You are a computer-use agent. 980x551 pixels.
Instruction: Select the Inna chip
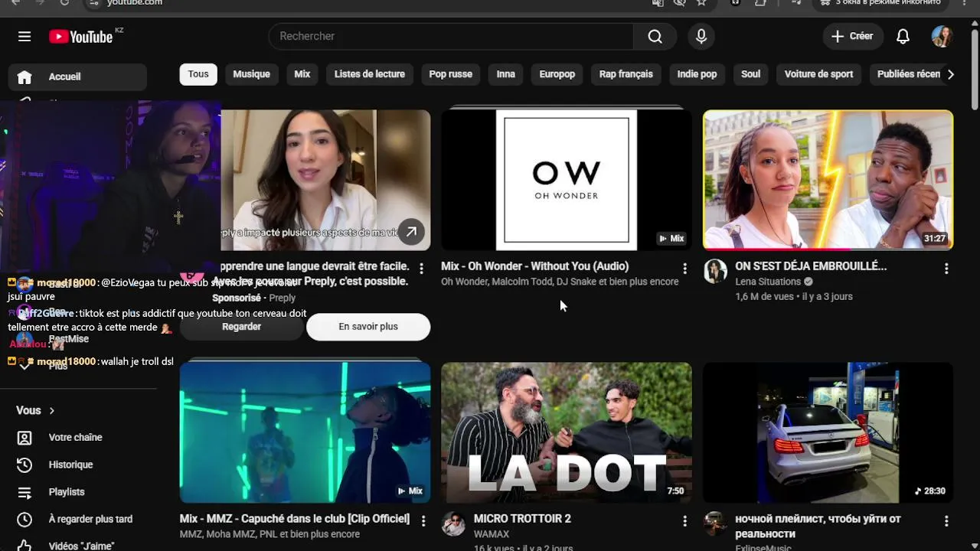506,74
